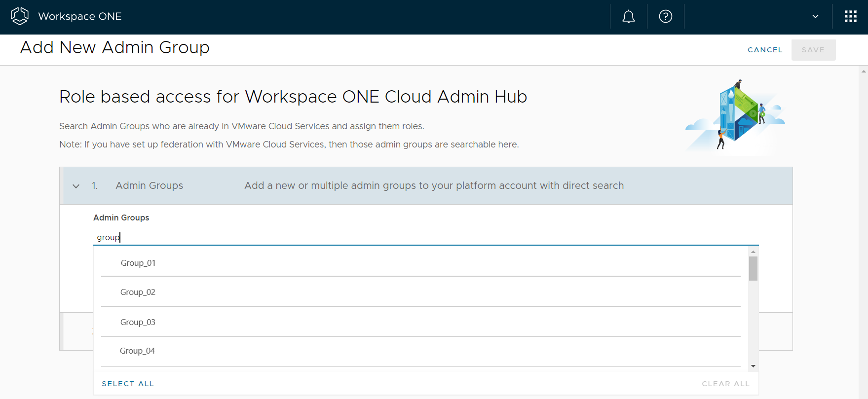
Task: Open the help question mark icon
Action: (x=665, y=17)
